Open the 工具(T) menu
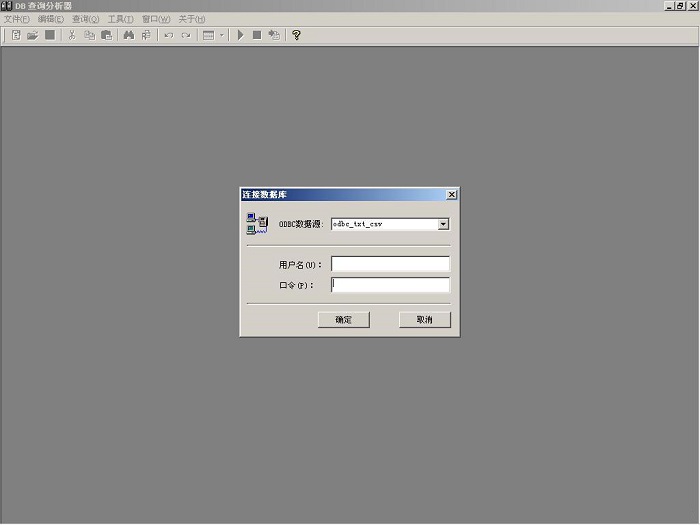Screen dimensions: 700x525 point(120,19)
